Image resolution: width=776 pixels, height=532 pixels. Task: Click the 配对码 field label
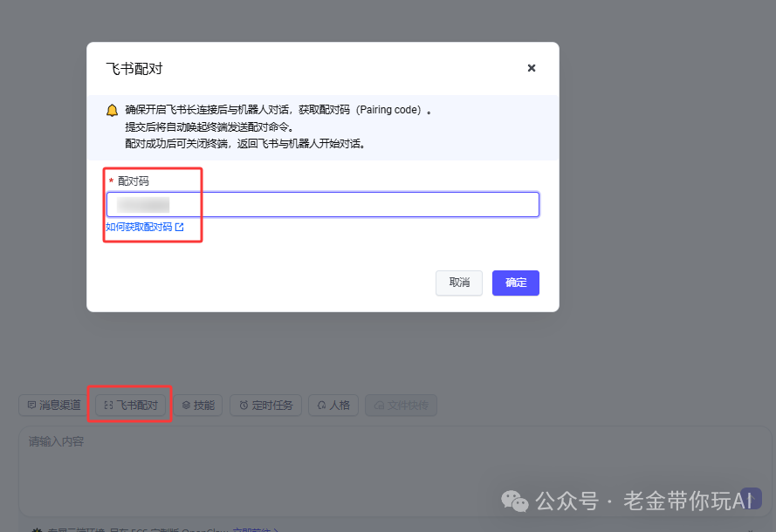134,181
